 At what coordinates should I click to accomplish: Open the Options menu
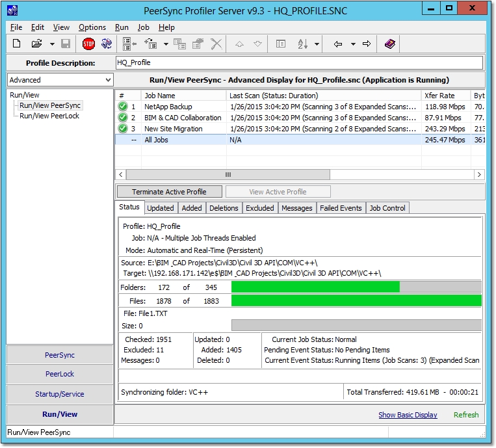coord(92,27)
